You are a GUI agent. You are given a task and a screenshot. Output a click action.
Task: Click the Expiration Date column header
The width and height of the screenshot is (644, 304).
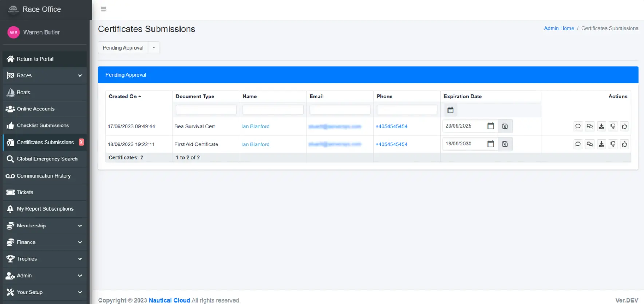click(x=462, y=96)
